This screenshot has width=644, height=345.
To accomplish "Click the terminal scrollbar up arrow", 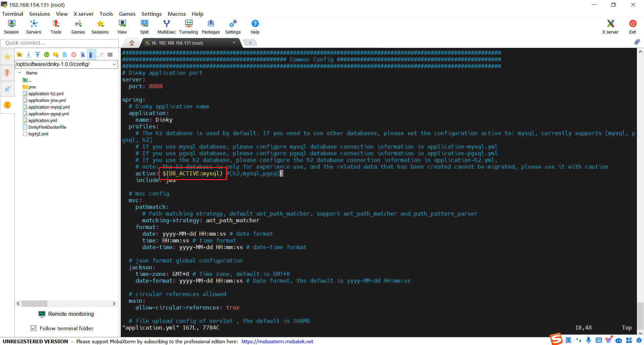I will (x=640, y=52).
